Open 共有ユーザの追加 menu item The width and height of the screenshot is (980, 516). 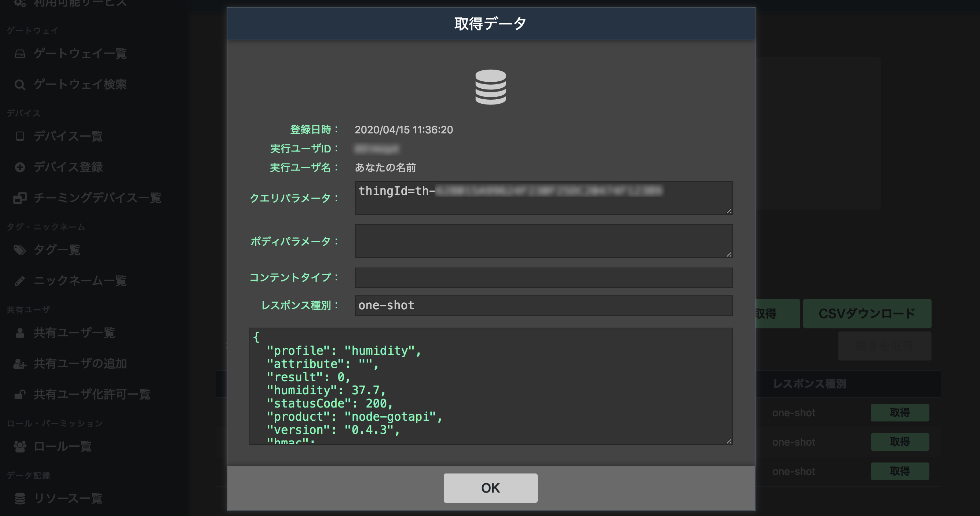(x=80, y=364)
